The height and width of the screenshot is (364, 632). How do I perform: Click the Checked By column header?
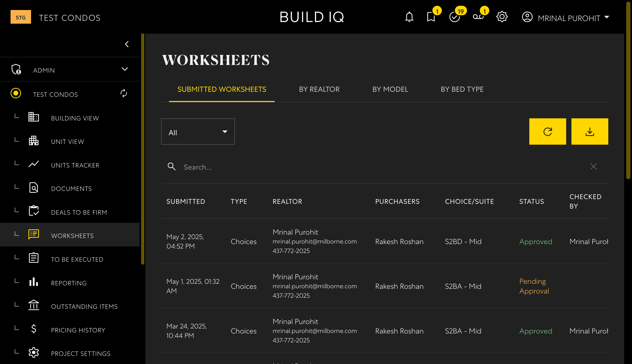coord(585,201)
